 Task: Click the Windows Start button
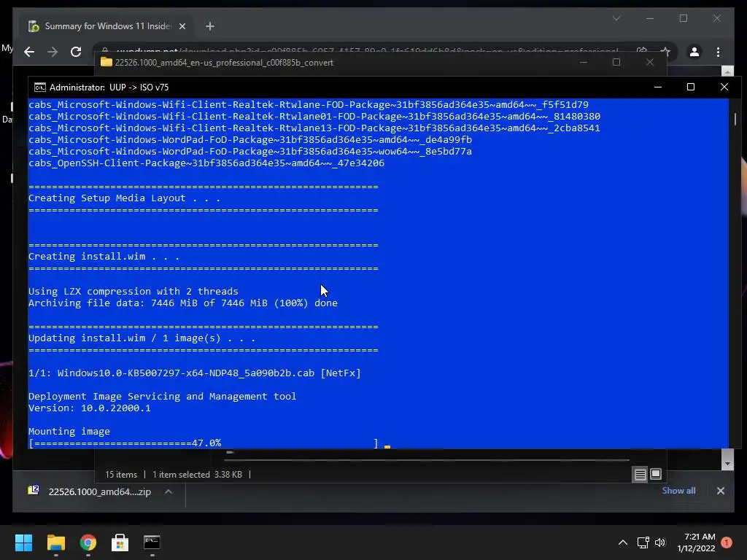(23, 542)
